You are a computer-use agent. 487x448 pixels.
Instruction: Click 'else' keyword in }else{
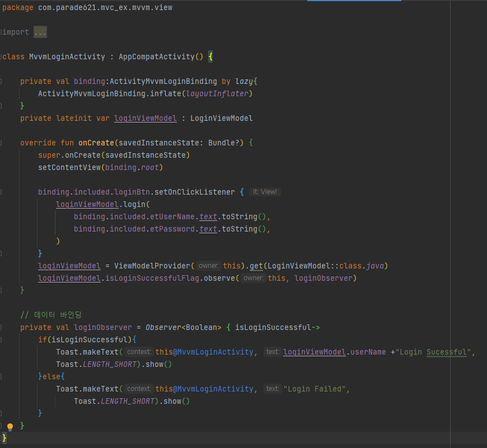(51, 376)
